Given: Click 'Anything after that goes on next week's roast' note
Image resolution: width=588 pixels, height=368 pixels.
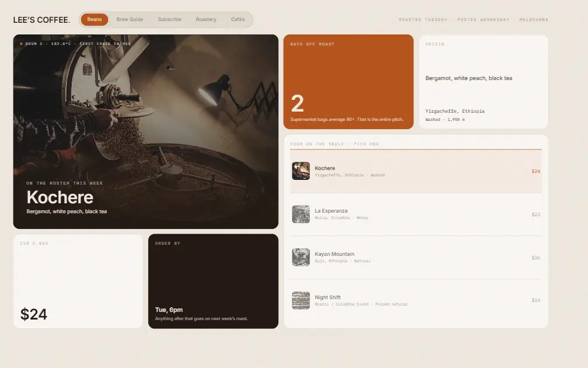Looking at the screenshot, I should point(201,319).
